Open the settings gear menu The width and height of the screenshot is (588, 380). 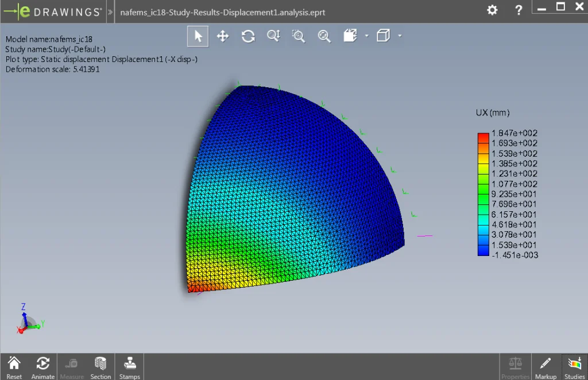click(492, 10)
